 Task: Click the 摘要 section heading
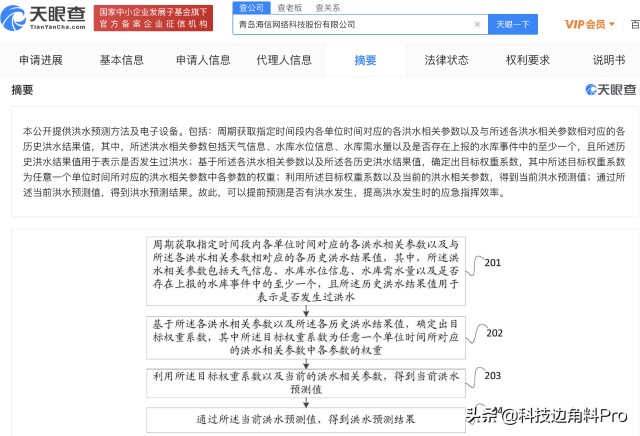point(22,90)
